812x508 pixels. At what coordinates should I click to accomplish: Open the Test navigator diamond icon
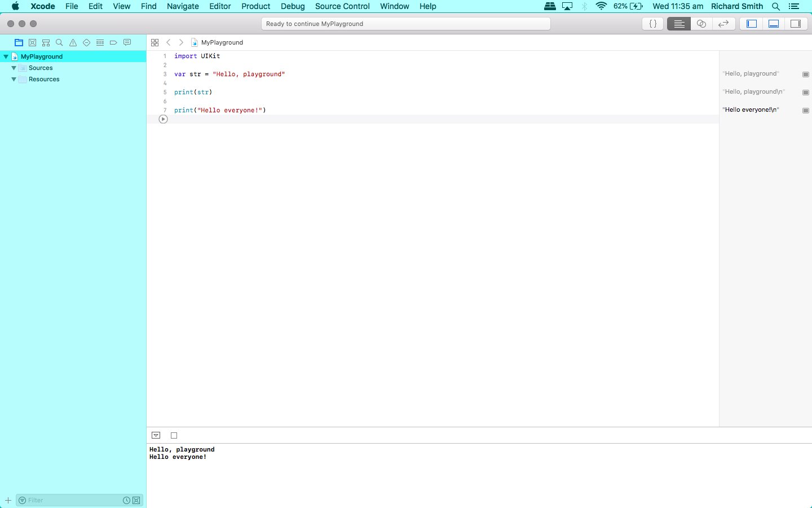pos(86,42)
